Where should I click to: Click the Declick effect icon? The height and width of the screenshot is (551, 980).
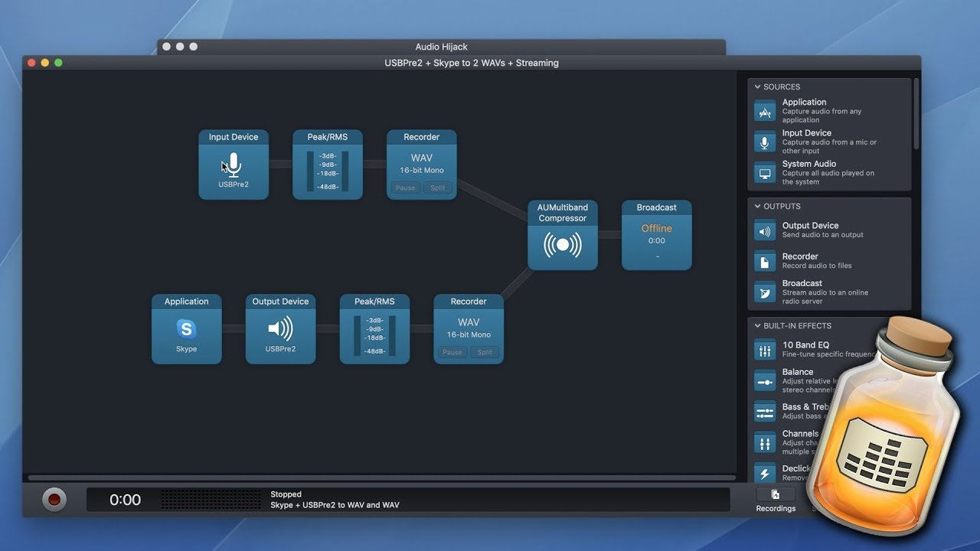[x=765, y=473]
